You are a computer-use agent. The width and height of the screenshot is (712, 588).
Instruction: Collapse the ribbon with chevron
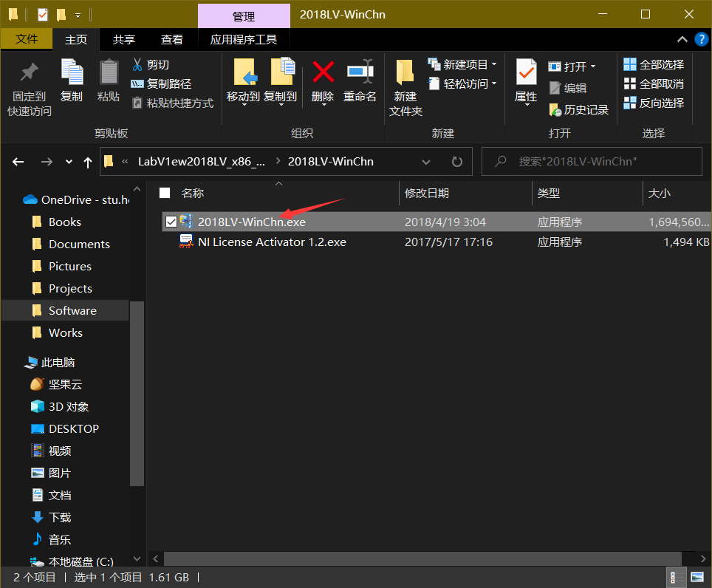[682, 39]
